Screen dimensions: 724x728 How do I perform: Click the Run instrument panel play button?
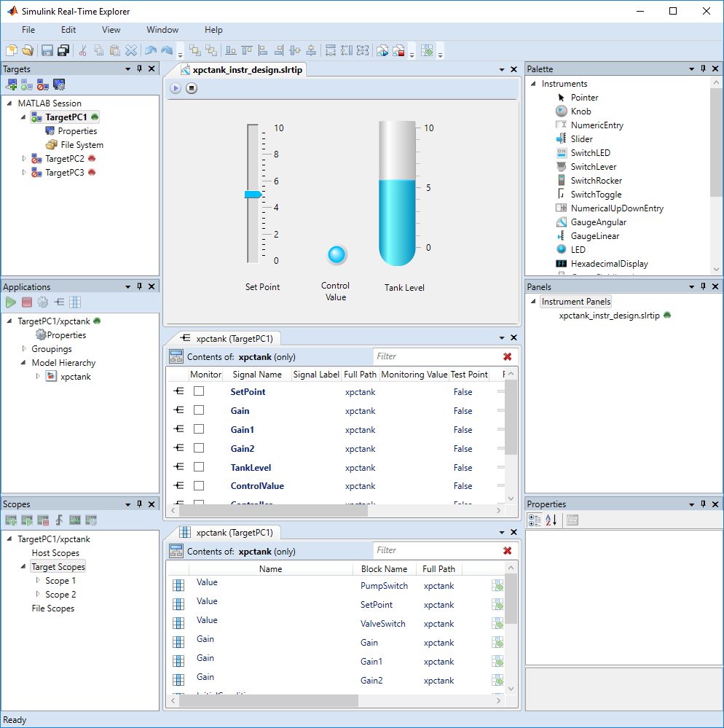(176, 88)
